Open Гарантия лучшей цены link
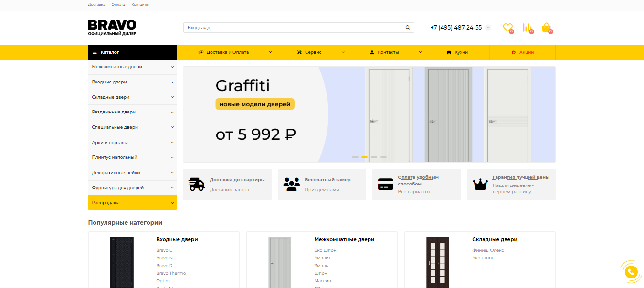Viewport: 644px width, 288px height. pos(521,177)
